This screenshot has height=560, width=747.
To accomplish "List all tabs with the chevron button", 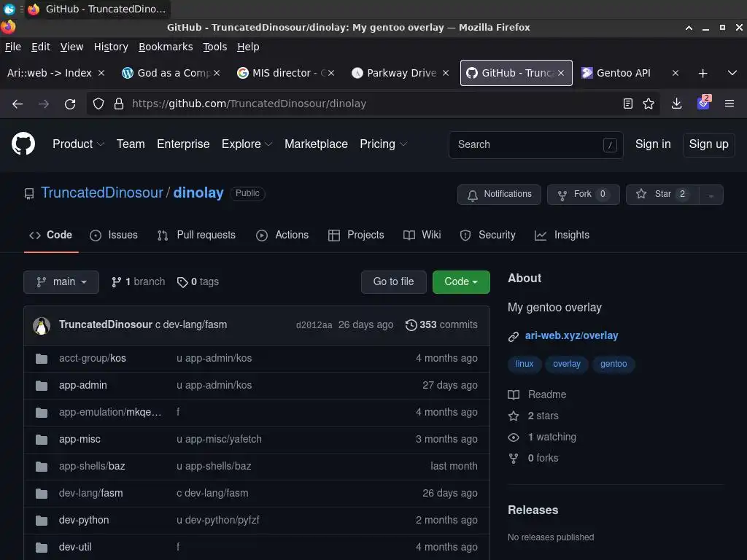I will [x=732, y=74].
